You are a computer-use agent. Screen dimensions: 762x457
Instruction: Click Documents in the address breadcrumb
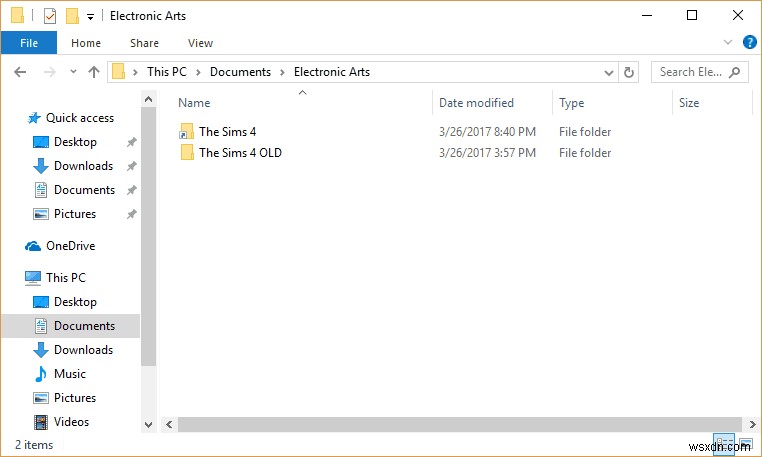click(240, 72)
